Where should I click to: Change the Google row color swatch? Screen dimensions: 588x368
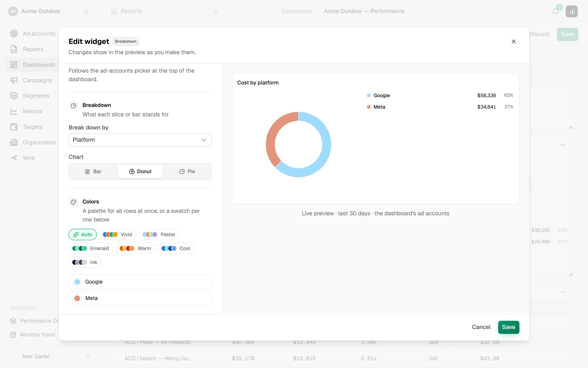(77, 282)
